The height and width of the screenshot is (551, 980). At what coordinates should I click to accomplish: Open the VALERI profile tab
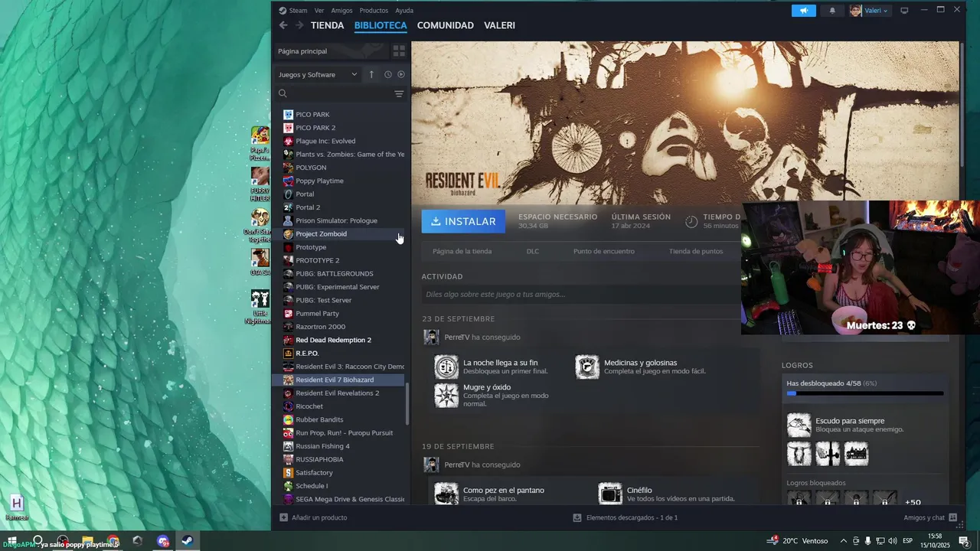(499, 25)
